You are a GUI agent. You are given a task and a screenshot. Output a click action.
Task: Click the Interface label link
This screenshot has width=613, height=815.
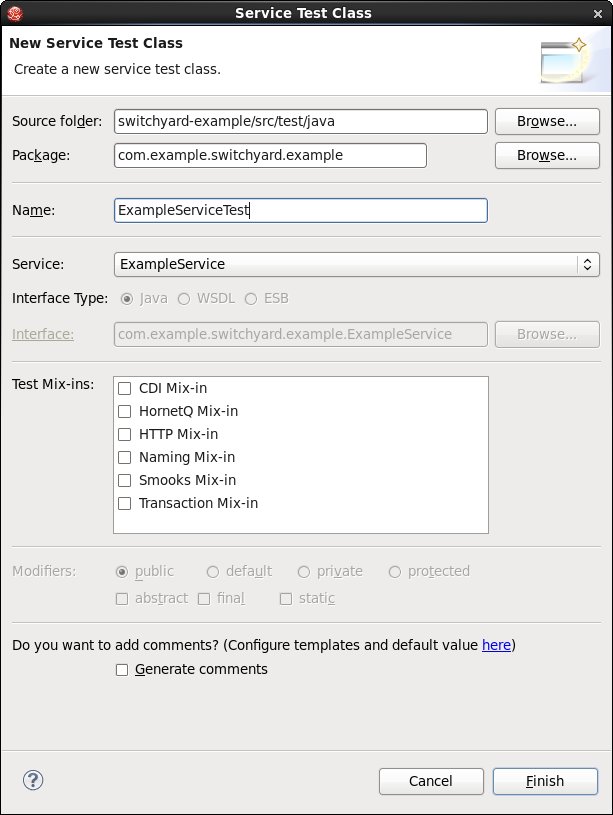coord(43,334)
